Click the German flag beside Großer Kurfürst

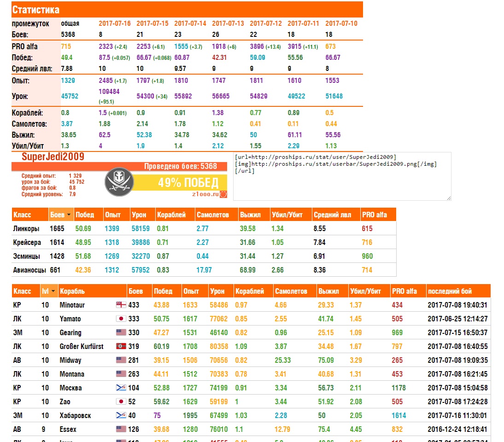tap(121, 346)
